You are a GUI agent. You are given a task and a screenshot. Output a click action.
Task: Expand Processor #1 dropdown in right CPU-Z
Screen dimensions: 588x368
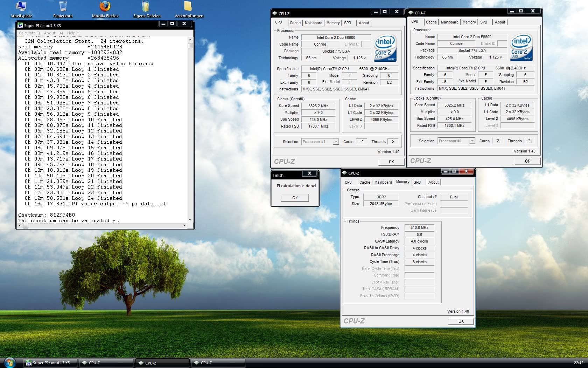tap(472, 141)
